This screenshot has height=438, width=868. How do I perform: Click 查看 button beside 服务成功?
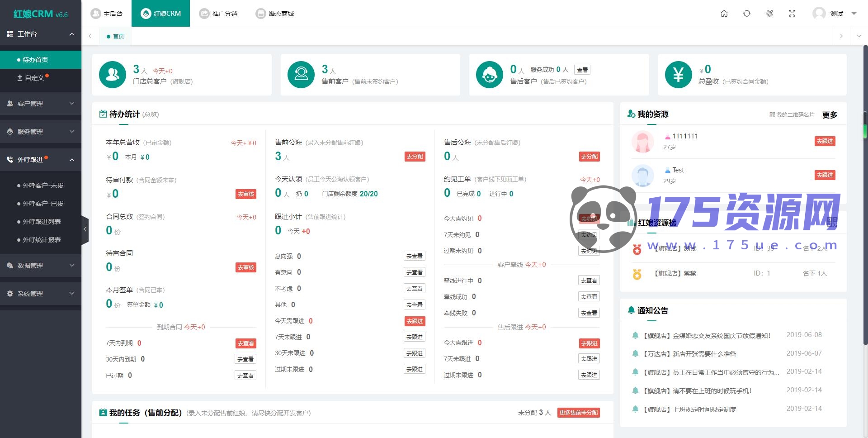(582, 70)
